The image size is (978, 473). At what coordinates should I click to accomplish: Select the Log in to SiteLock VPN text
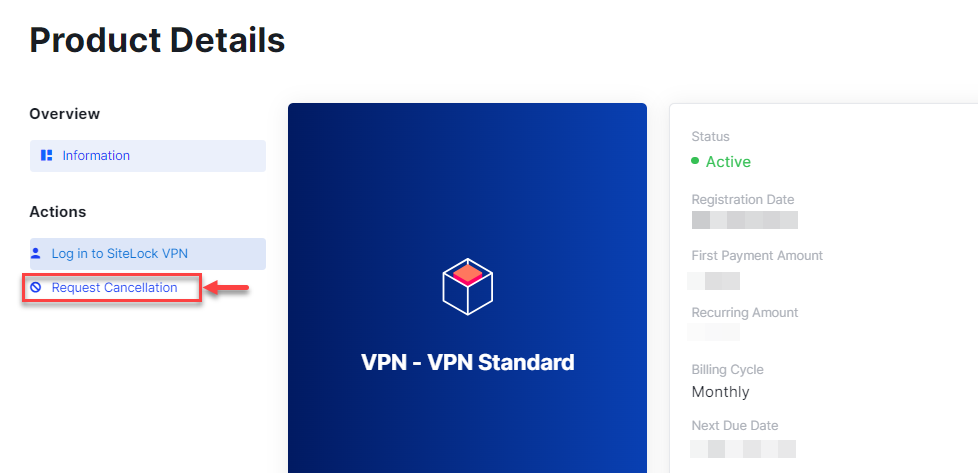click(x=119, y=254)
